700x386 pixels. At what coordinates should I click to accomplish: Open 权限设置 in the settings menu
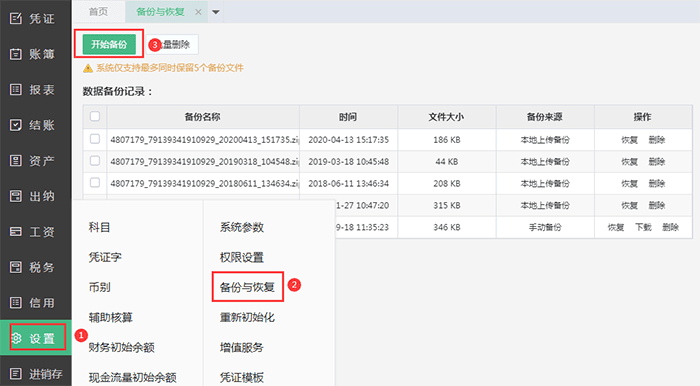[x=242, y=257]
